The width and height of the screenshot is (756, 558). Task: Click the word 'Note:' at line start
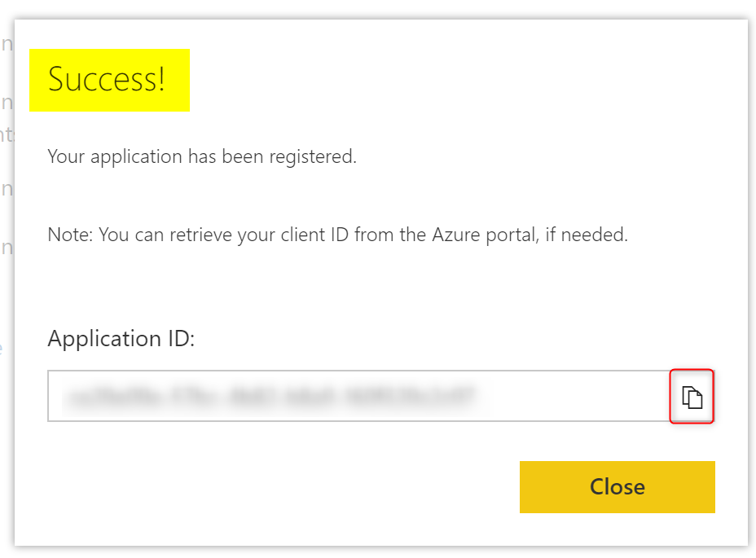coord(70,235)
